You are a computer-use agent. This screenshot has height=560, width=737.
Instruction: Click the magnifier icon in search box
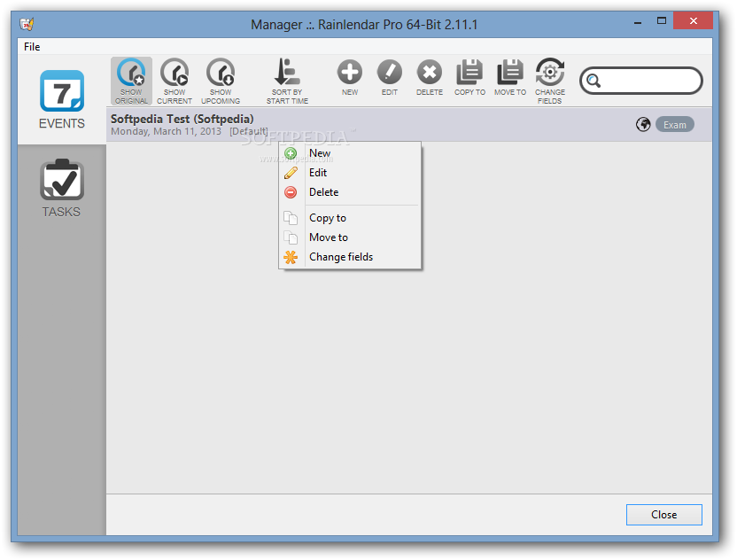coord(593,81)
